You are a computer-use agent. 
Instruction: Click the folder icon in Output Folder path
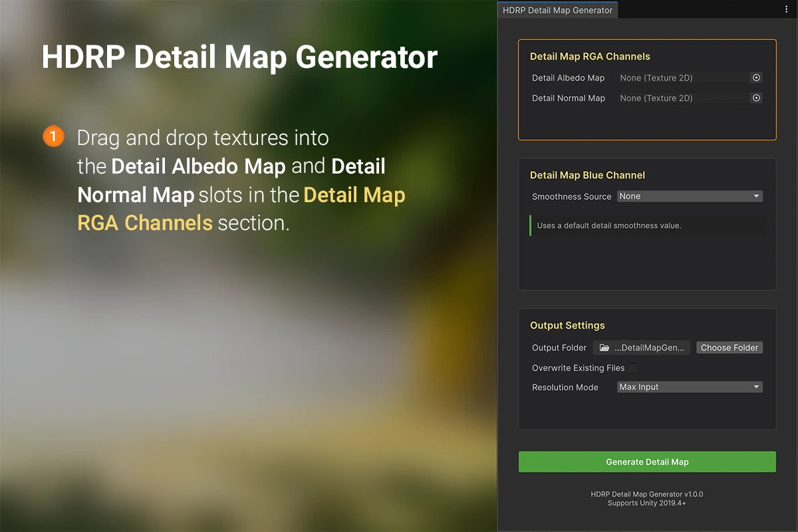click(x=604, y=348)
